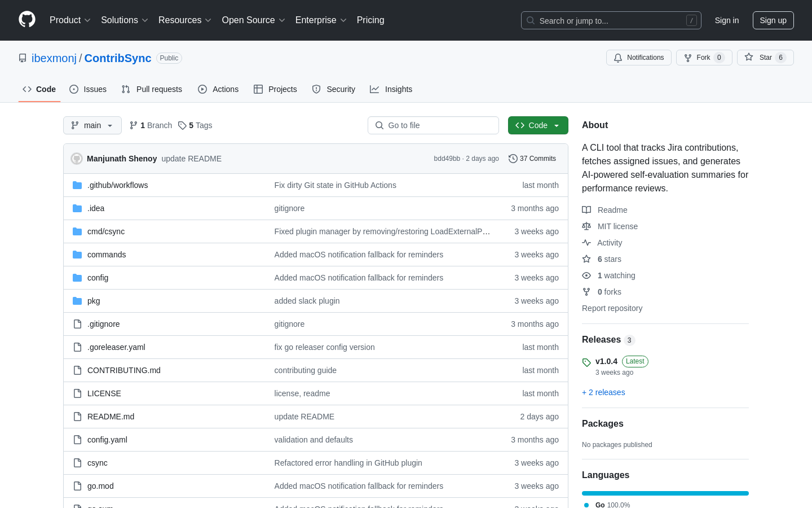812x508 pixels.
Task: Click the LICENSE file icon
Action: tap(77, 393)
